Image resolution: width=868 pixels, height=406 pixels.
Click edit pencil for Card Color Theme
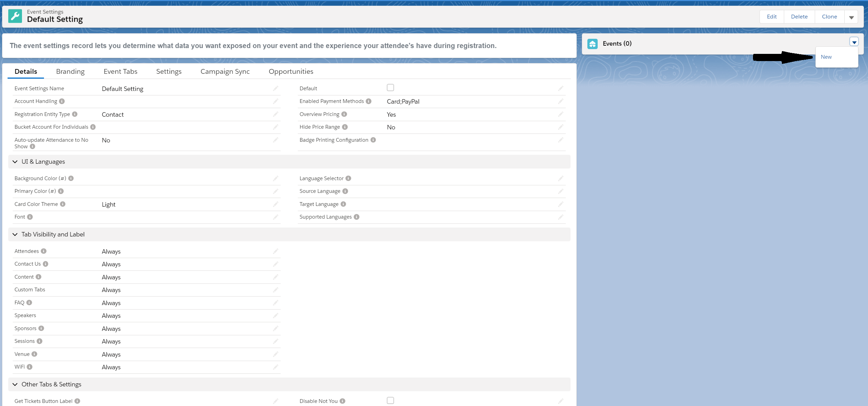click(x=275, y=204)
